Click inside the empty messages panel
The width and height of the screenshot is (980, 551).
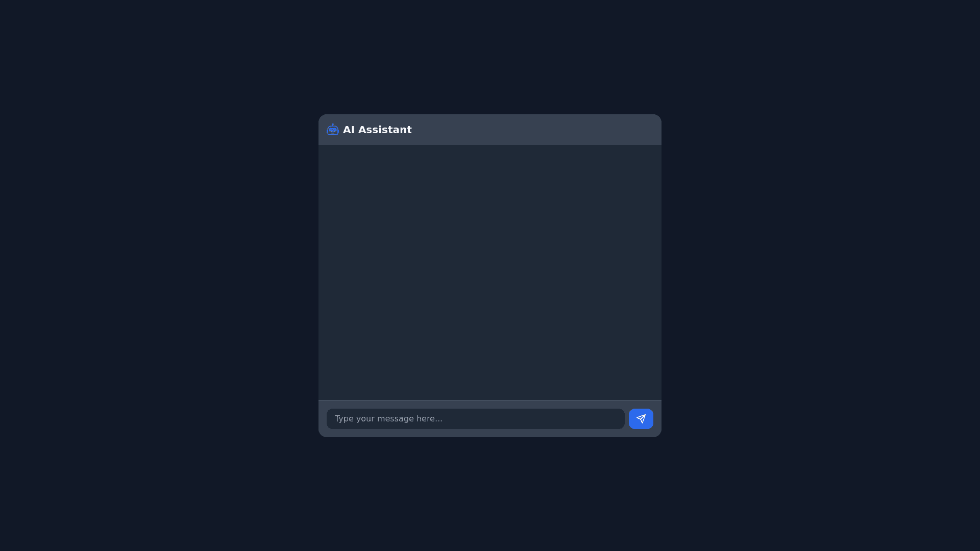pyautogui.click(x=490, y=272)
